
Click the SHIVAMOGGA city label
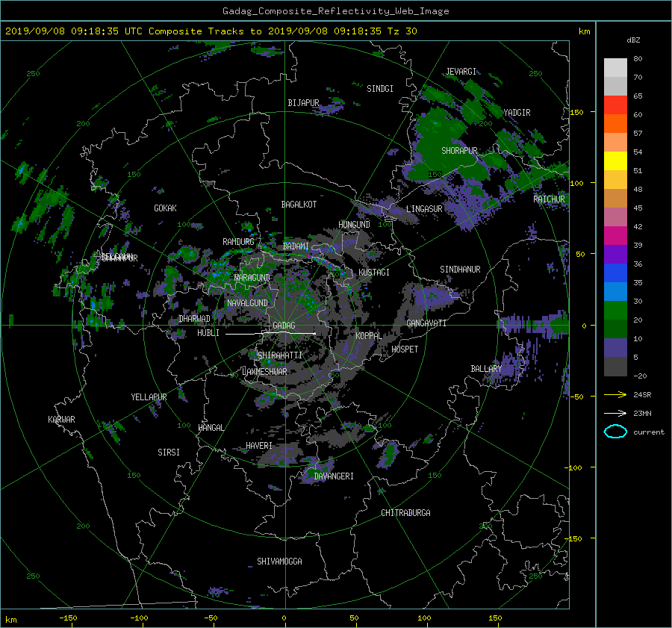coord(279,562)
